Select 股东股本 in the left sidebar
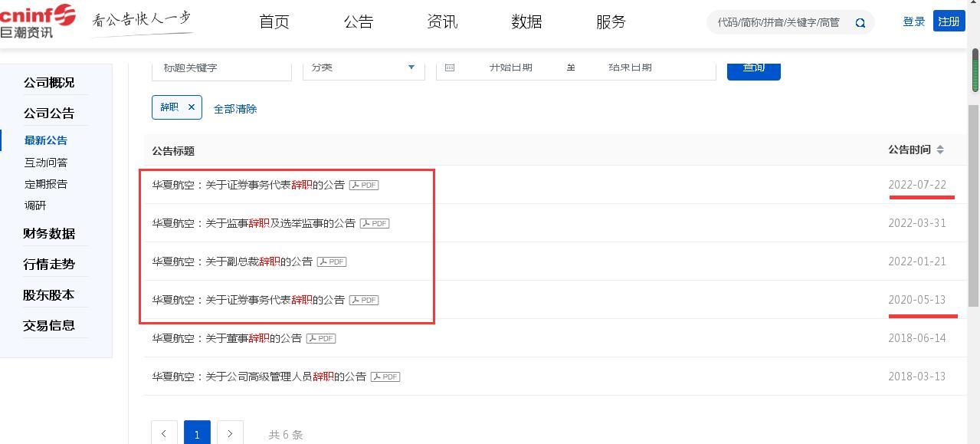 point(49,295)
